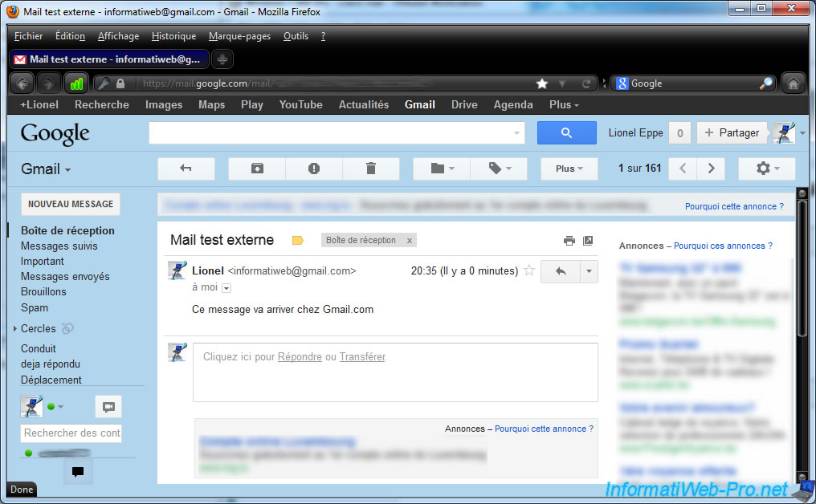Open the Gmail dropdown menu
The image size is (816, 504).
click(x=46, y=169)
